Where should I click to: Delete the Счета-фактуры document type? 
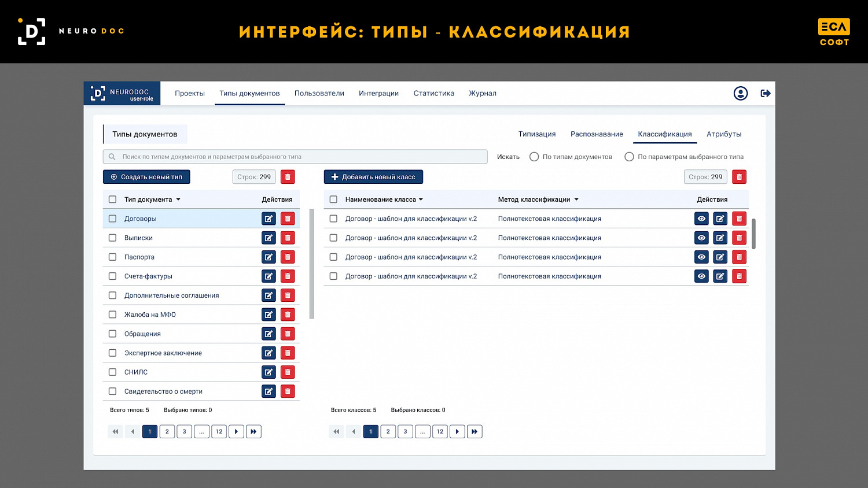pos(288,276)
